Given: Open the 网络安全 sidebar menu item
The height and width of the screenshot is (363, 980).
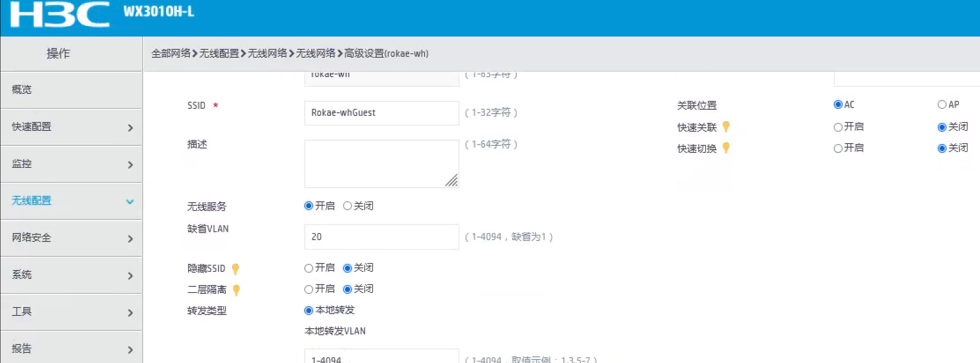Looking at the screenshot, I should [x=71, y=238].
